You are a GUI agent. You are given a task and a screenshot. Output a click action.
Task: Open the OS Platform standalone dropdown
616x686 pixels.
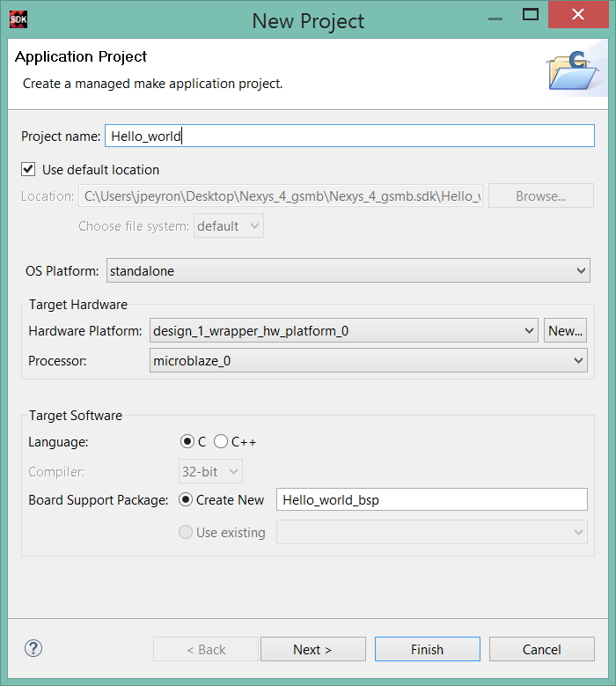348,271
